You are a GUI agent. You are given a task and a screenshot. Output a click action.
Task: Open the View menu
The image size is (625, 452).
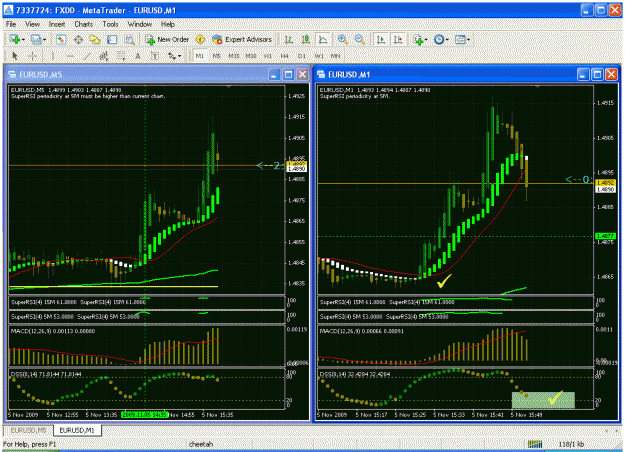click(x=32, y=24)
